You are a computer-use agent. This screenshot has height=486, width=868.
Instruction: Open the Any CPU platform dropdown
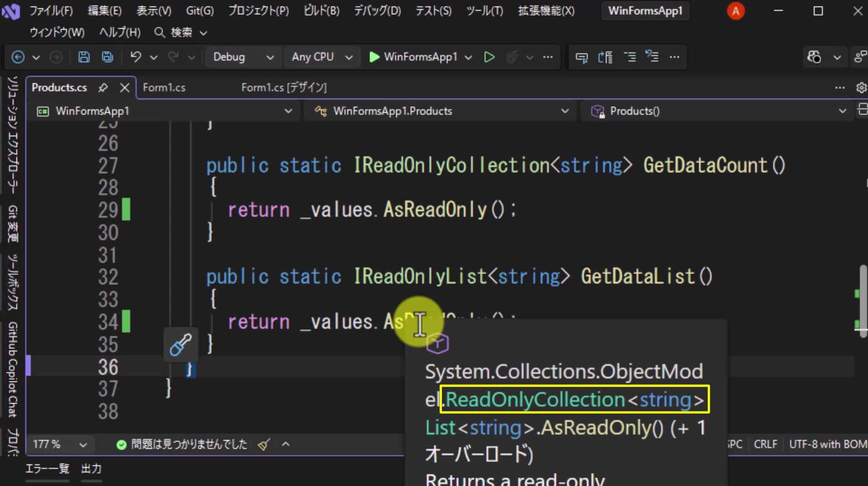point(322,57)
